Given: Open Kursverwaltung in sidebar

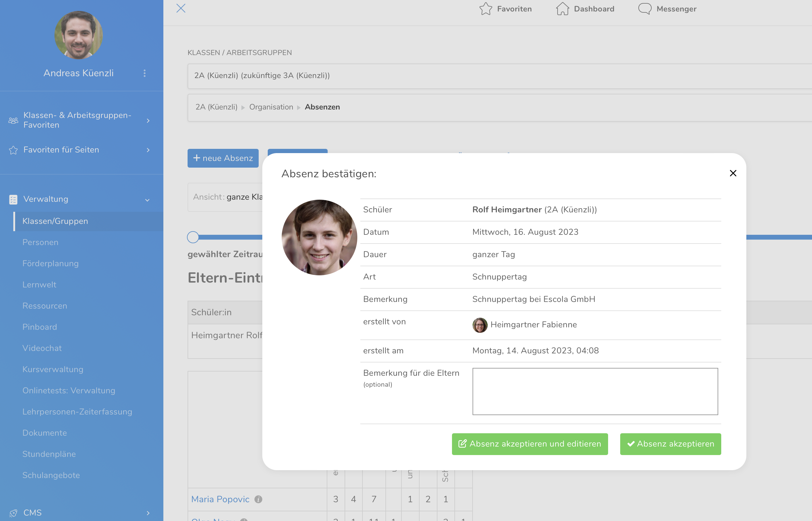Looking at the screenshot, I should (53, 369).
